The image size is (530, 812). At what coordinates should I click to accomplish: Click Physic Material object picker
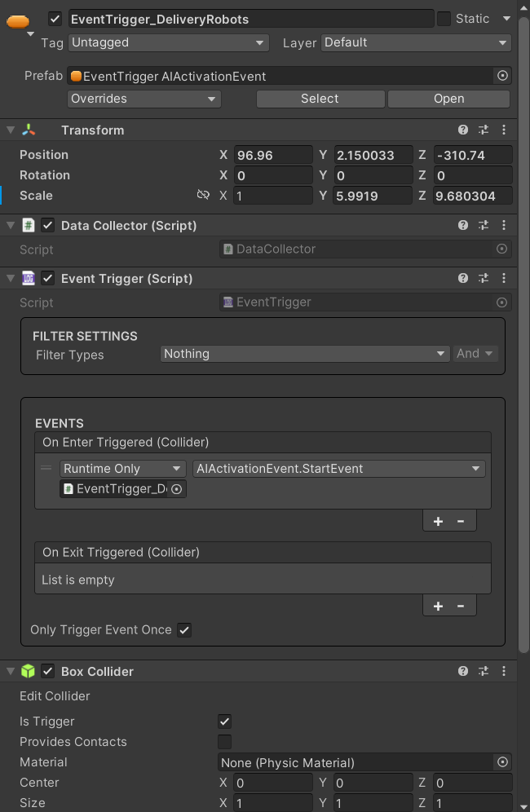tap(502, 762)
